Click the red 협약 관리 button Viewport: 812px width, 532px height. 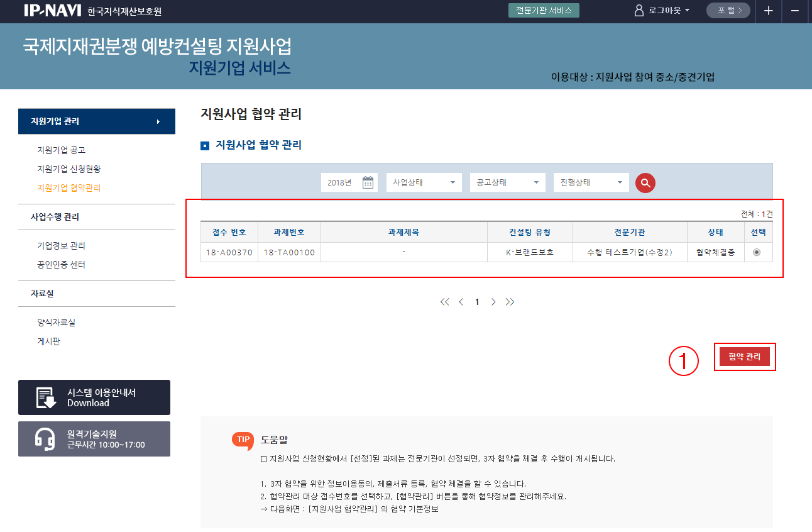coord(745,357)
